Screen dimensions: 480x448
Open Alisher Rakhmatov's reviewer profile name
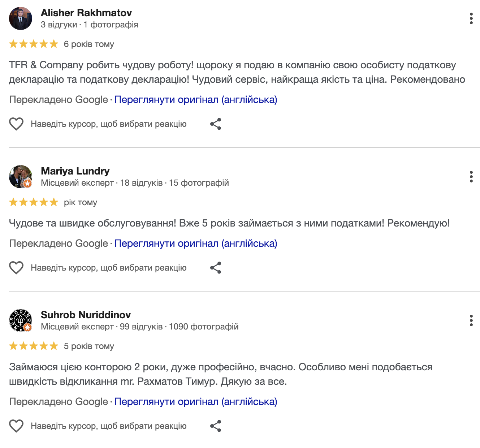pos(86,13)
